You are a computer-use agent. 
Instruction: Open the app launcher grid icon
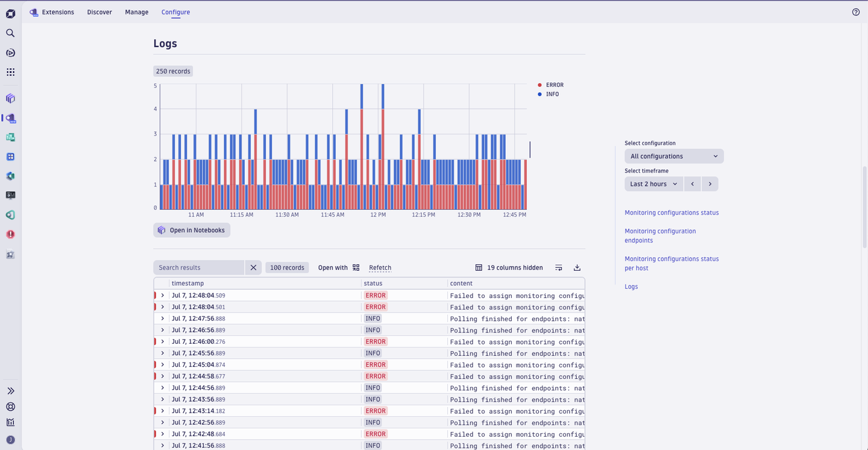point(10,72)
